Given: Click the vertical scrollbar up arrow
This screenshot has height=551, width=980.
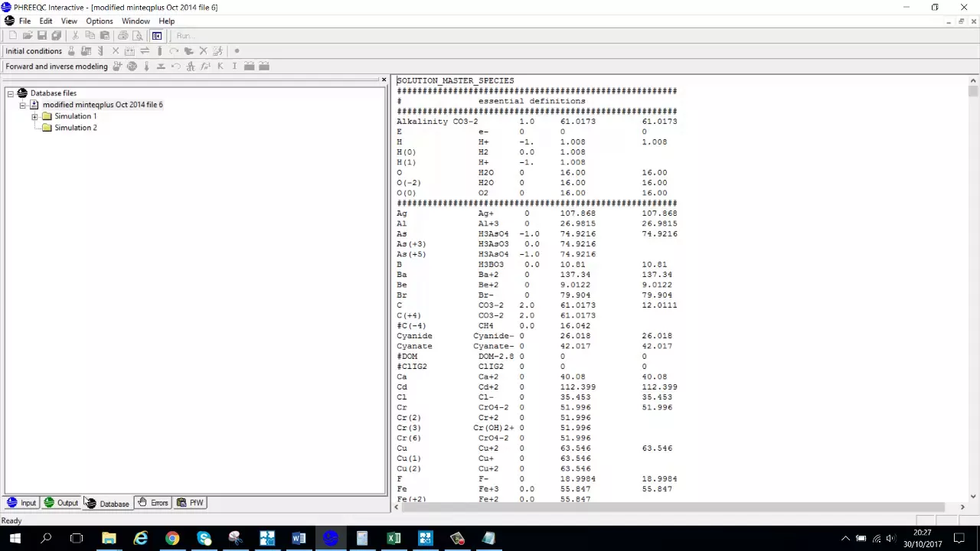Looking at the screenshot, I should [973, 80].
